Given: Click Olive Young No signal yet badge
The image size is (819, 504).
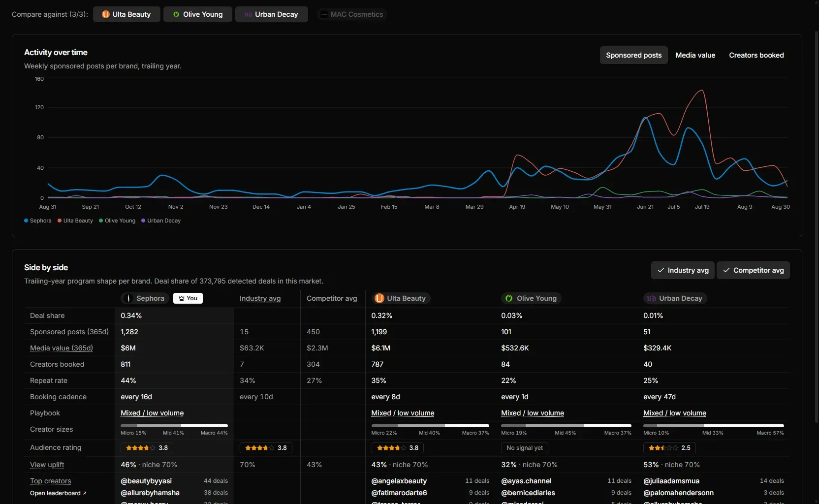Looking at the screenshot, I should pyautogui.click(x=525, y=448).
